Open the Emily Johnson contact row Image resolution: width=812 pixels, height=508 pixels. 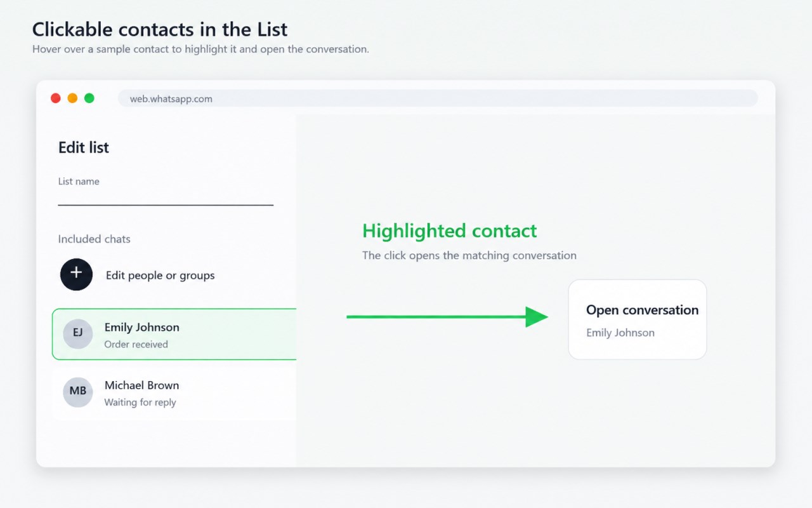point(174,334)
